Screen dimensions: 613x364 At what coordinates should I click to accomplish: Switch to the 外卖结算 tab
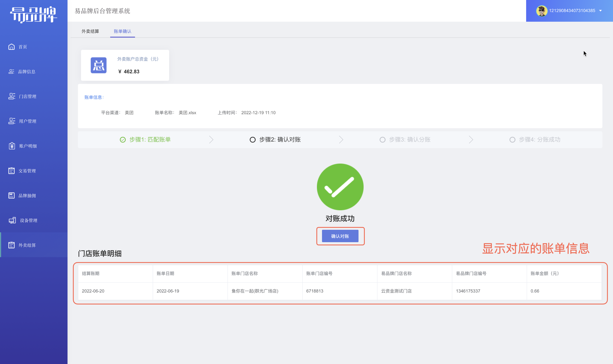click(x=90, y=31)
